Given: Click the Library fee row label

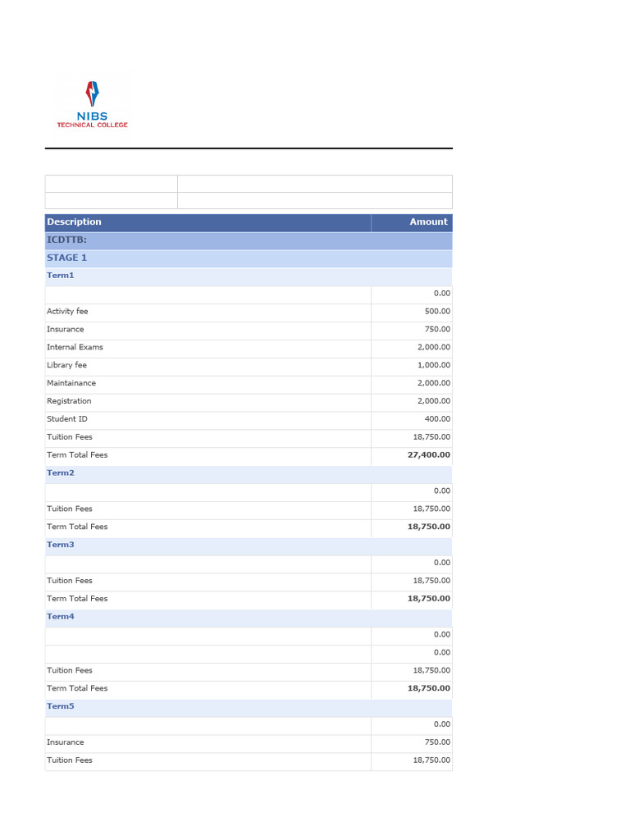Looking at the screenshot, I should (66, 365).
